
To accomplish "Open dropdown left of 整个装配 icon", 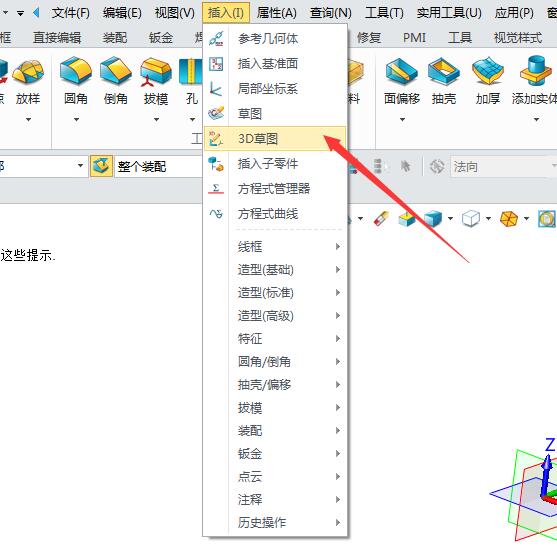I will click(80, 165).
